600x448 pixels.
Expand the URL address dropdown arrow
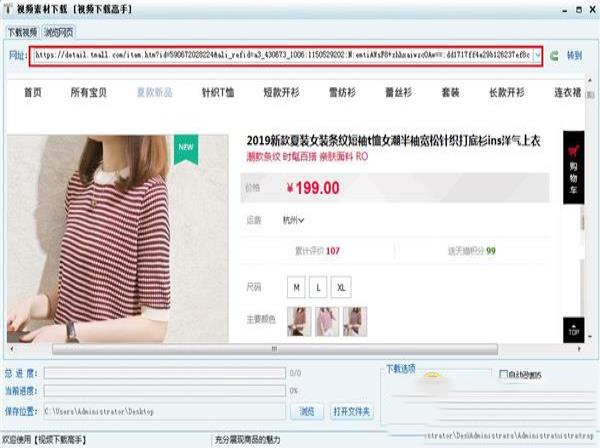[540, 55]
